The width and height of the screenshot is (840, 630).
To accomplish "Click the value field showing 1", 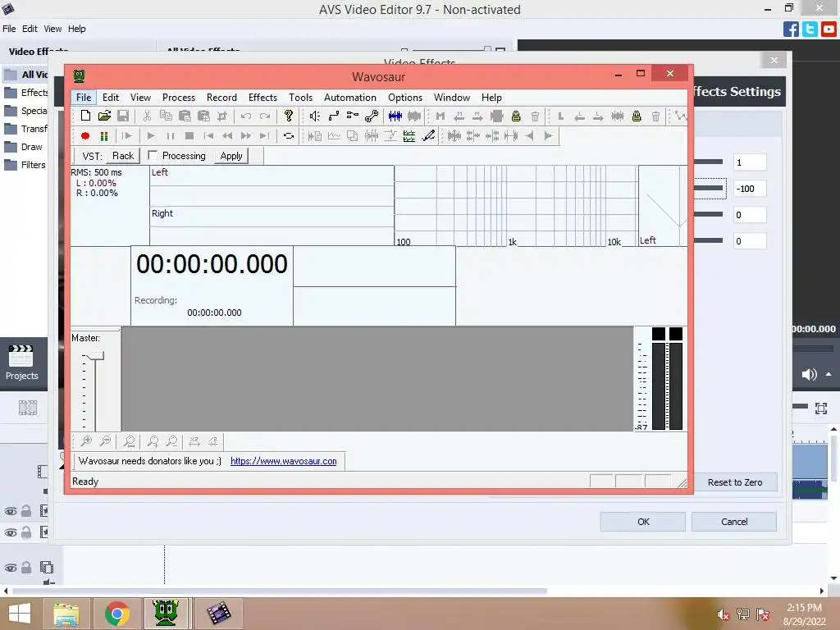I will click(x=750, y=162).
